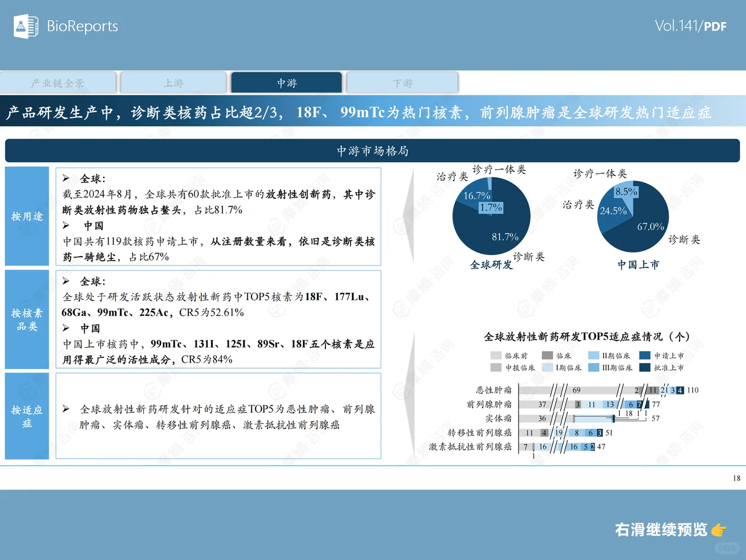
Task: Click the 中游市场格局 header bar
Action: click(372, 151)
